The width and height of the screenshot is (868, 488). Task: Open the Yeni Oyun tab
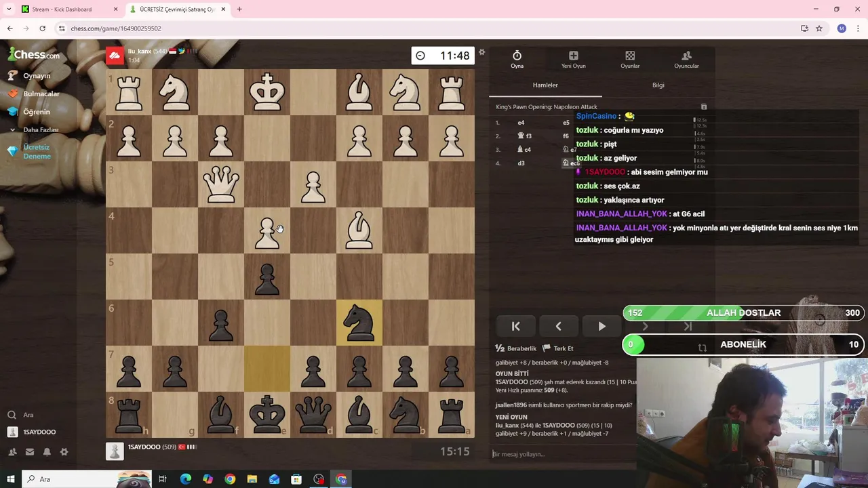(573, 60)
